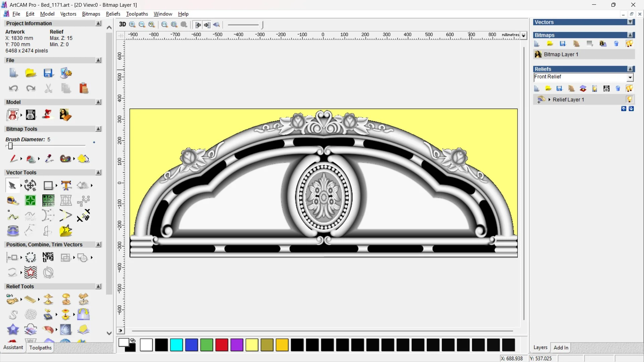Collapse the Vector Tools section

pos(98,172)
